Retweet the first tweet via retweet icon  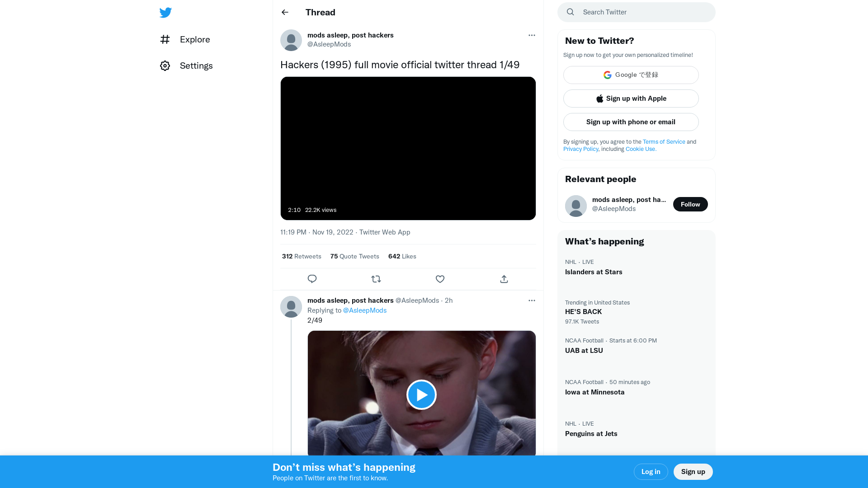coord(376,279)
